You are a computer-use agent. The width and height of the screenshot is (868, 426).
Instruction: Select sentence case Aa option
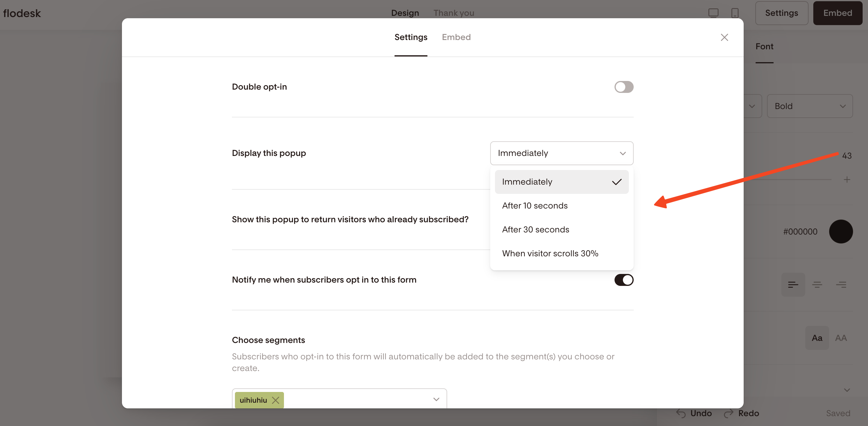pos(817,338)
